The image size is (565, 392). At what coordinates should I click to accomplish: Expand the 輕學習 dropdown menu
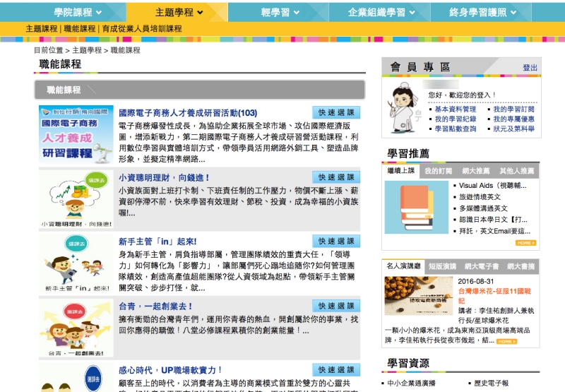tap(280, 13)
